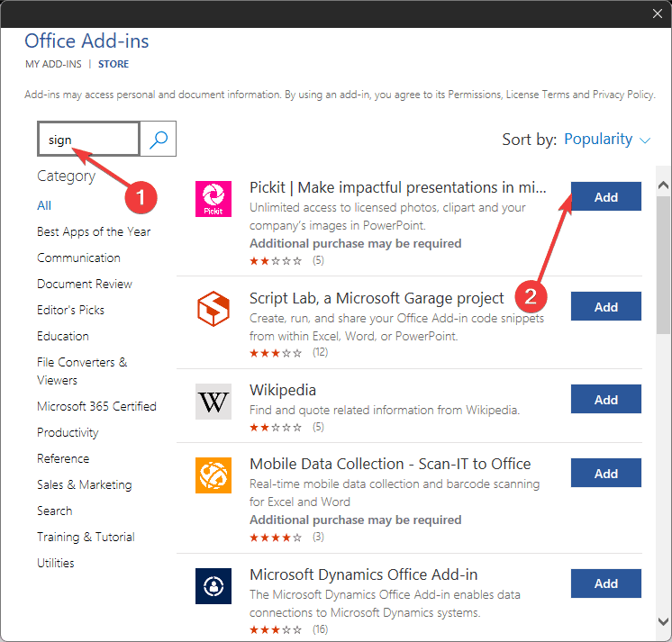Click the magnifying glass search icon
Image resolution: width=672 pixels, height=642 pixels.
pos(159,140)
